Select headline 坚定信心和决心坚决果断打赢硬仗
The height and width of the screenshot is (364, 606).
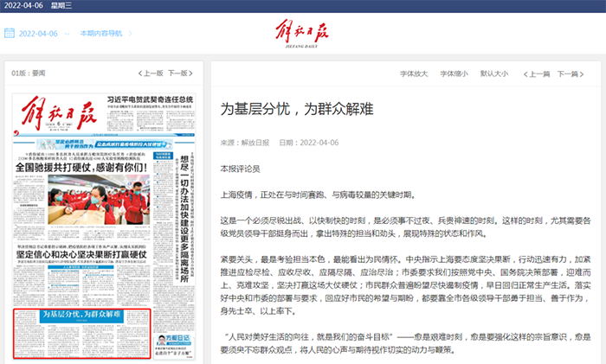coord(81,254)
